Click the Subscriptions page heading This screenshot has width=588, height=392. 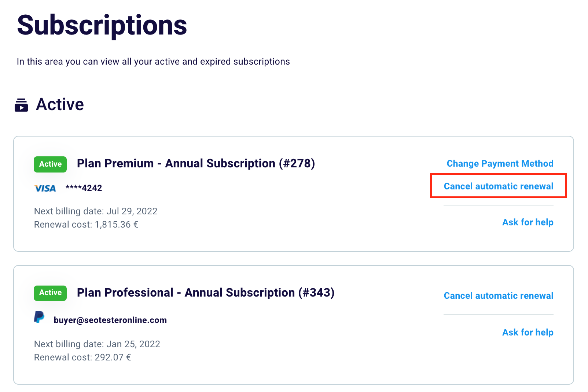[102, 25]
